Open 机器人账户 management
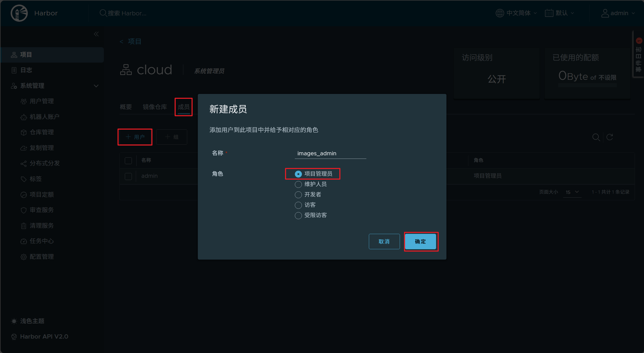The height and width of the screenshot is (353, 644). click(x=45, y=117)
